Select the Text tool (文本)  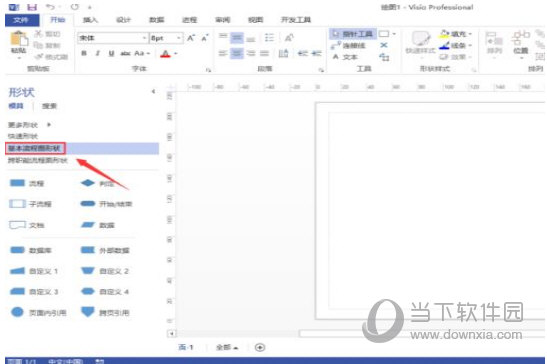click(x=345, y=57)
